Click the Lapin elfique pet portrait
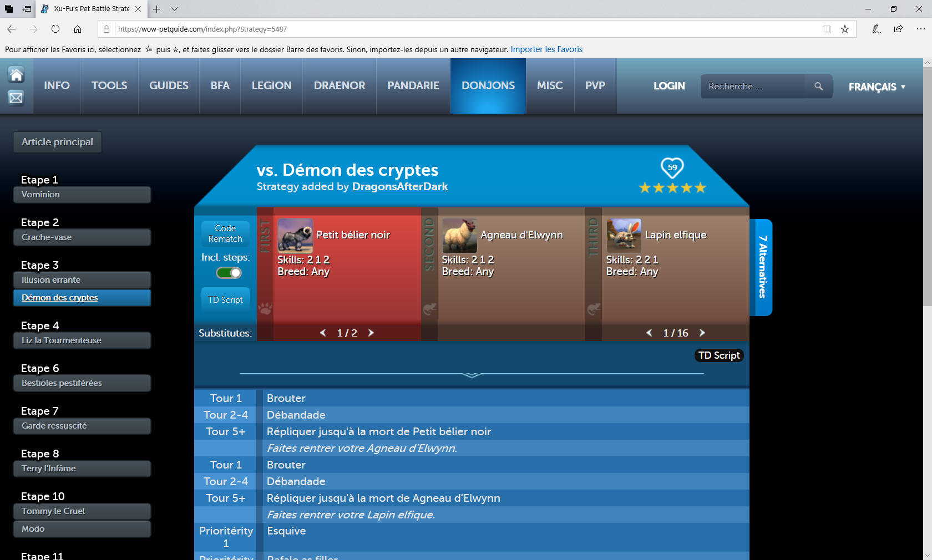The width and height of the screenshot is (932, 560). tap(624, 235)
